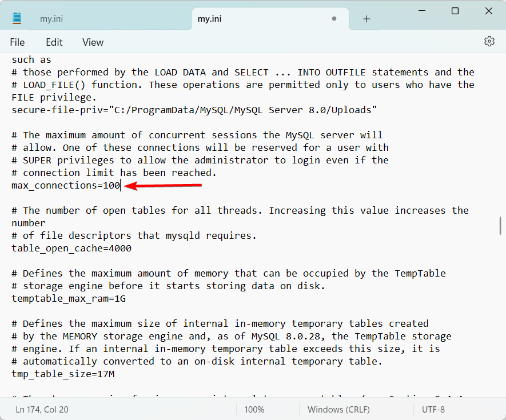Image resolution: width=506 pixels, height=420 pixels.
Task: Click the table_open_cache=4000 line
Action: (x=71, y=249)
